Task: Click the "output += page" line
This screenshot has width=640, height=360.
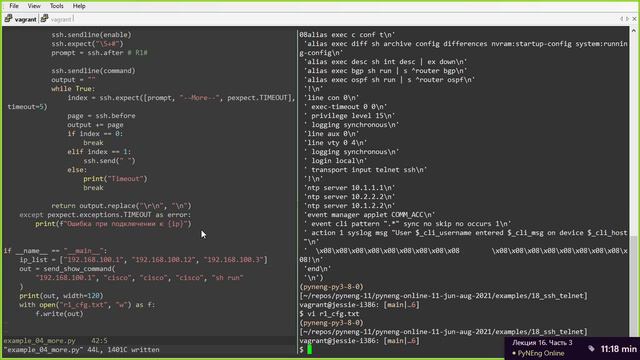Action: 95,124
